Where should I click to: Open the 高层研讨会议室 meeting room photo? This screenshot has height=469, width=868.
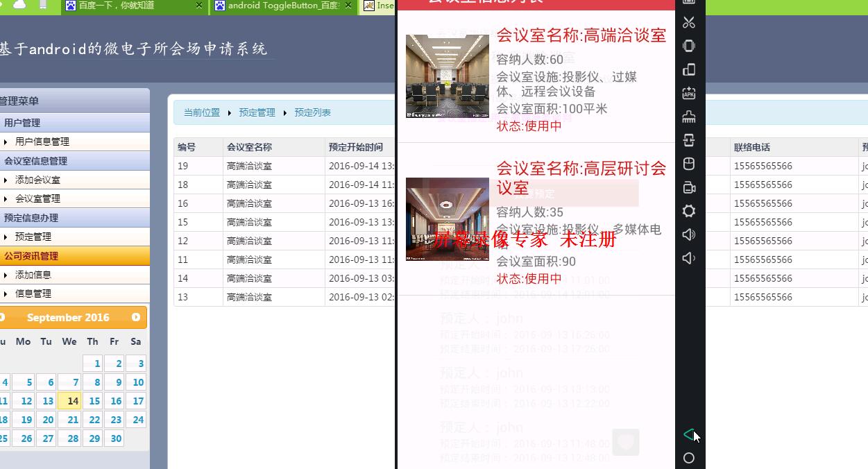click(448, 219)
